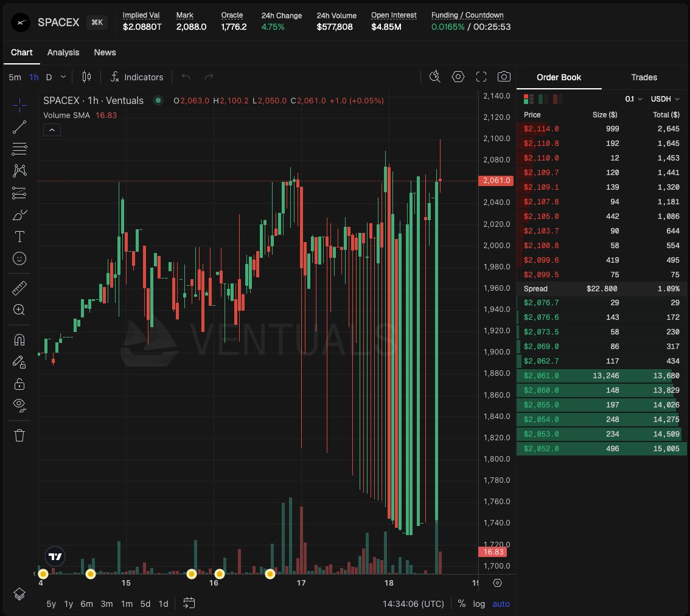
Task: Open candlestick chart style selector
Action: [x=86, y=77]
